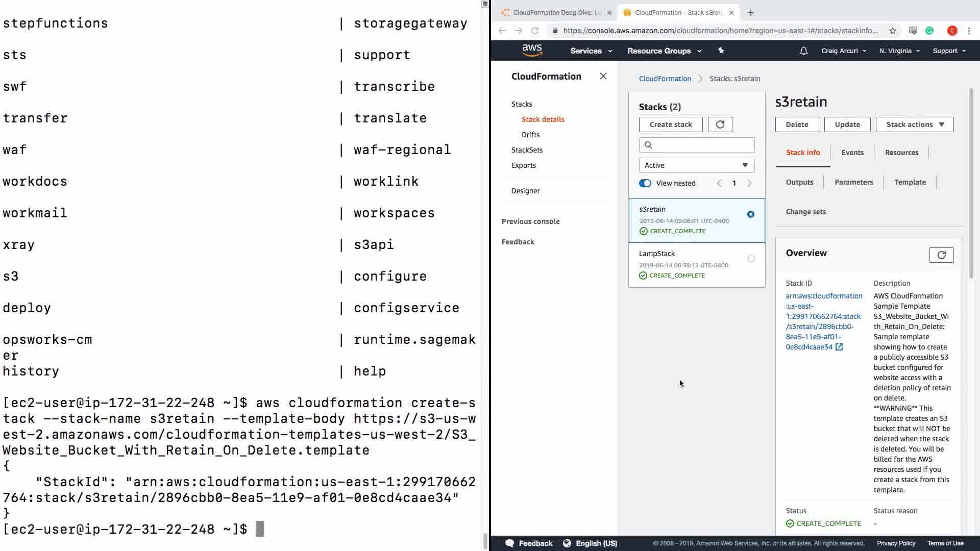Select the s3retain stack radio button
Screen dimensions: 980x551
tap(750, 214)
